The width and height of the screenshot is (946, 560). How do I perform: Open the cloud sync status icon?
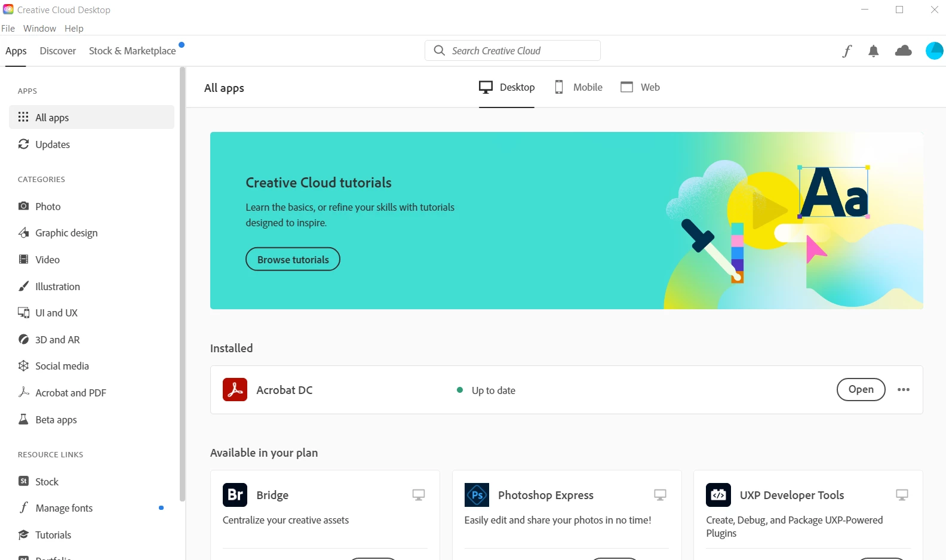[904, 51]
